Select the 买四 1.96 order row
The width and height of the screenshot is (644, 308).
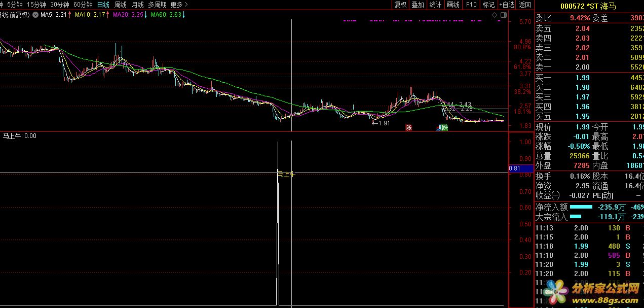589,107
